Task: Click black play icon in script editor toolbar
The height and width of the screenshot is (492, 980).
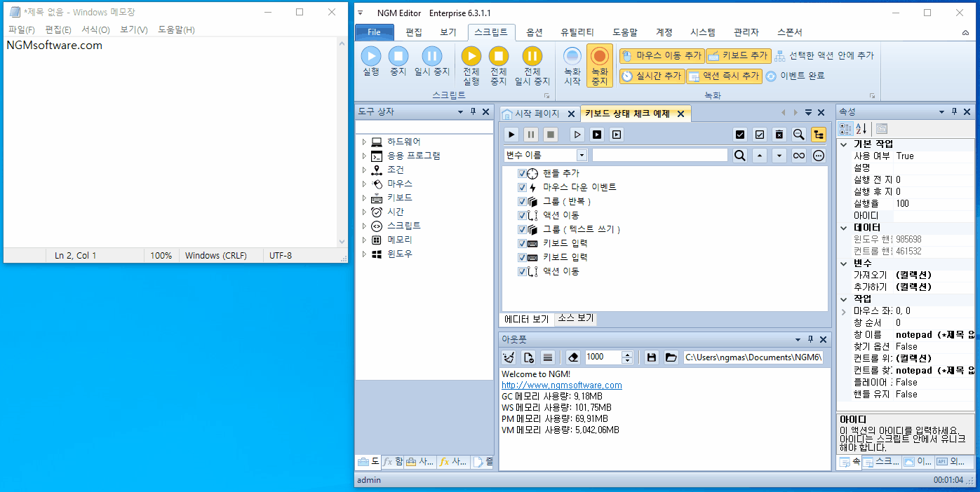Action: (512, 135)
